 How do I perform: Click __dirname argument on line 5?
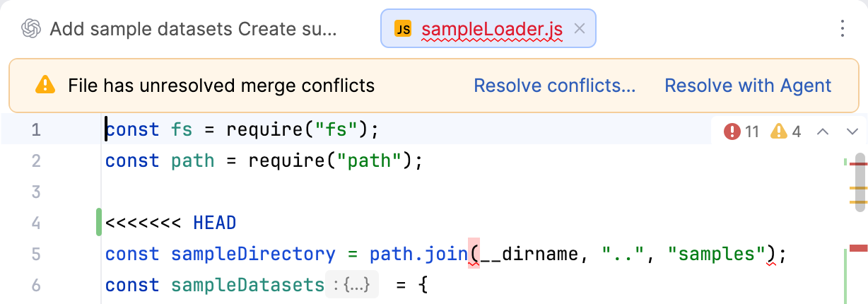[x=529, y=254]
